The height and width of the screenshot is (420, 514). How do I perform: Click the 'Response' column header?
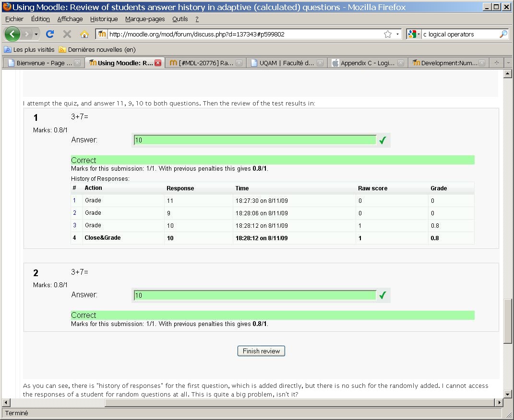coord(180,188)
